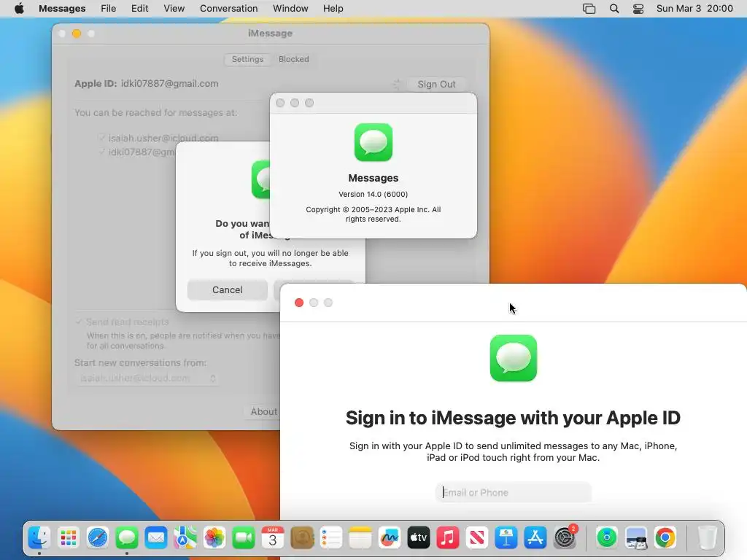Screen dimensions: 747x560
Task: Open App Store from the Dock
Action: 535,537
